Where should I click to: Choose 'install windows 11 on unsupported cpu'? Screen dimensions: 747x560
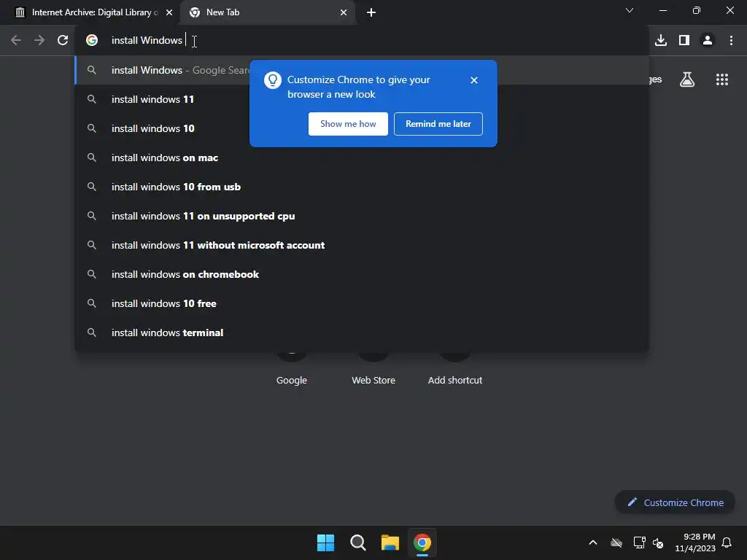click(x=362, y=216)
